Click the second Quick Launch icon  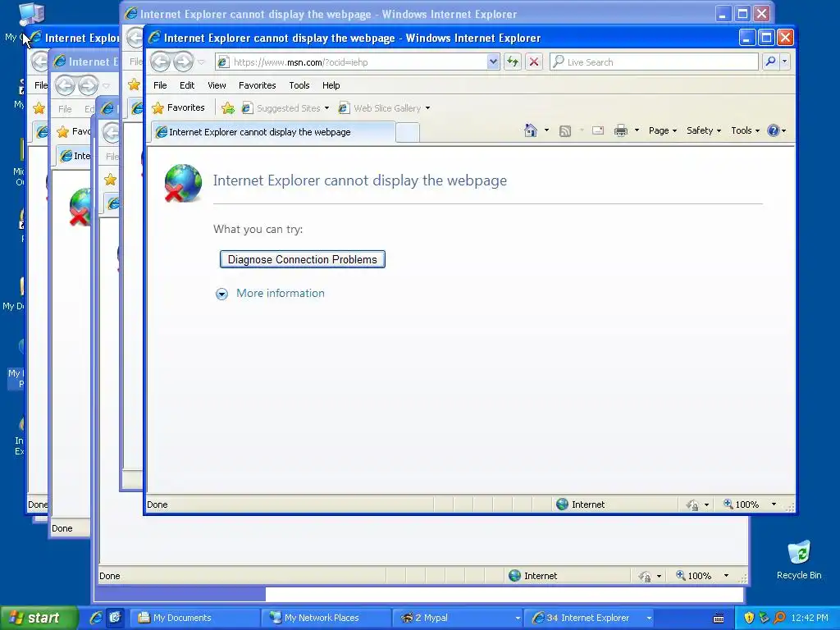click(x=115, y=618)
